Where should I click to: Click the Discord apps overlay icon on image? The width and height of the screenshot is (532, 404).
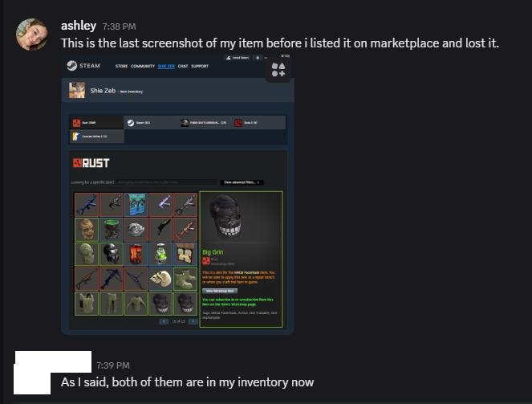[278, 70]
